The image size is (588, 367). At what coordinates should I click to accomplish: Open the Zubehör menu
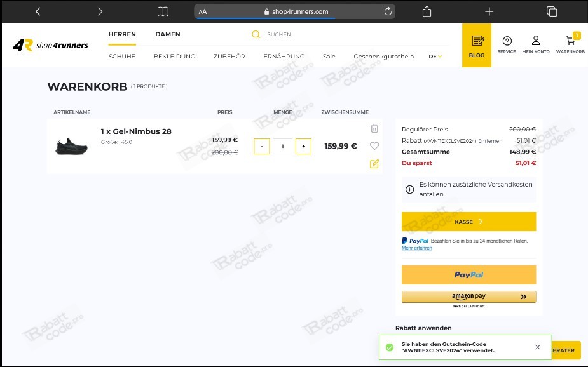click(x=229, y=57)
